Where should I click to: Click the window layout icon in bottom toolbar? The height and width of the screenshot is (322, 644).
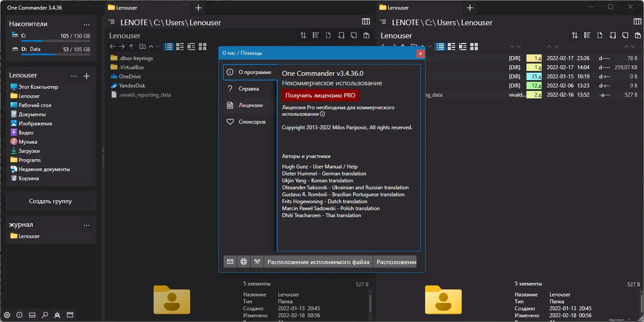(x=70, y=315)
